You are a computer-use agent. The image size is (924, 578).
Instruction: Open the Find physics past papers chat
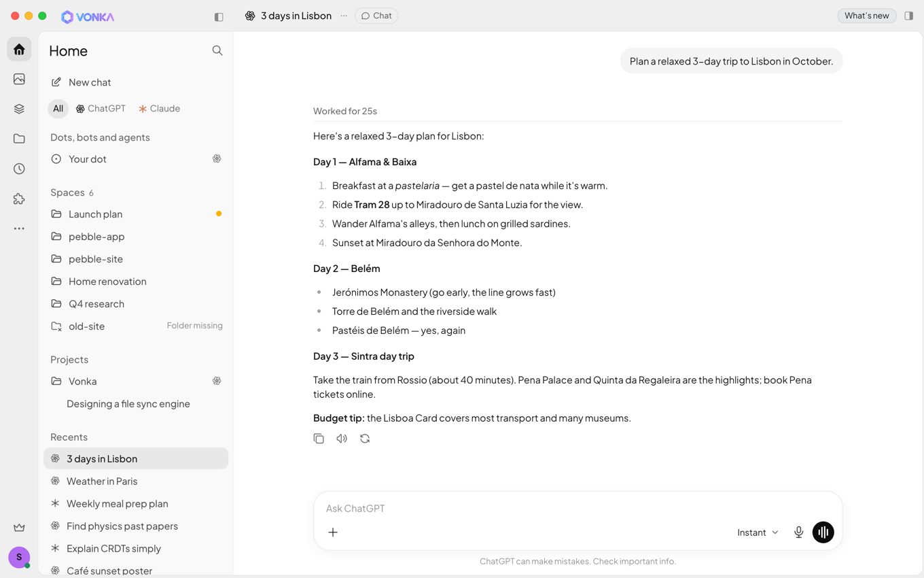click(136, 526)
